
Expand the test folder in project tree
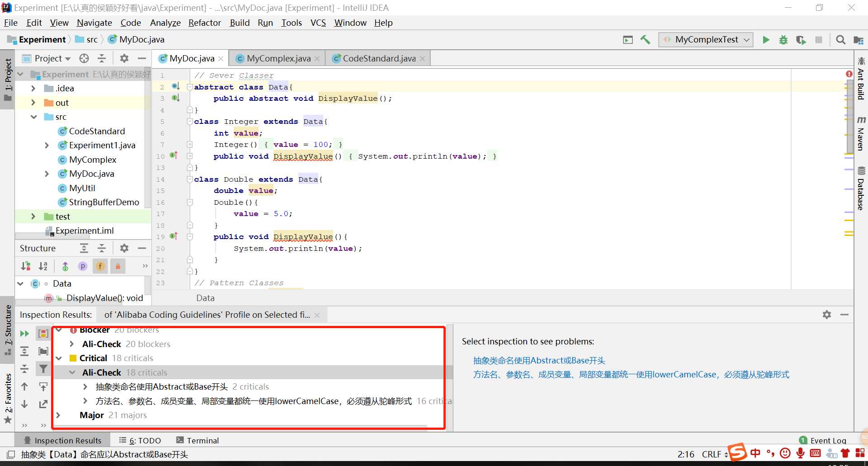pyautogui.click(x=33, y=217)
